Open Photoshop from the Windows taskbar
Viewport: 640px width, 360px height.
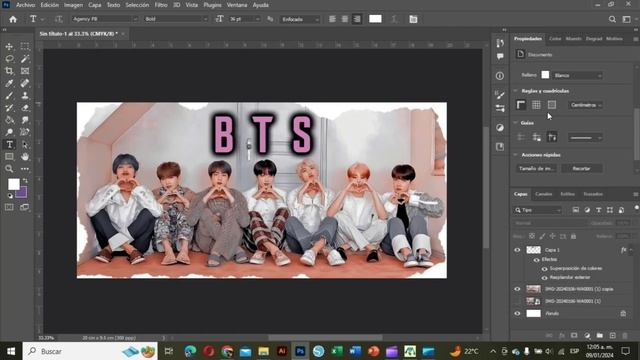[x=300, y=351]
